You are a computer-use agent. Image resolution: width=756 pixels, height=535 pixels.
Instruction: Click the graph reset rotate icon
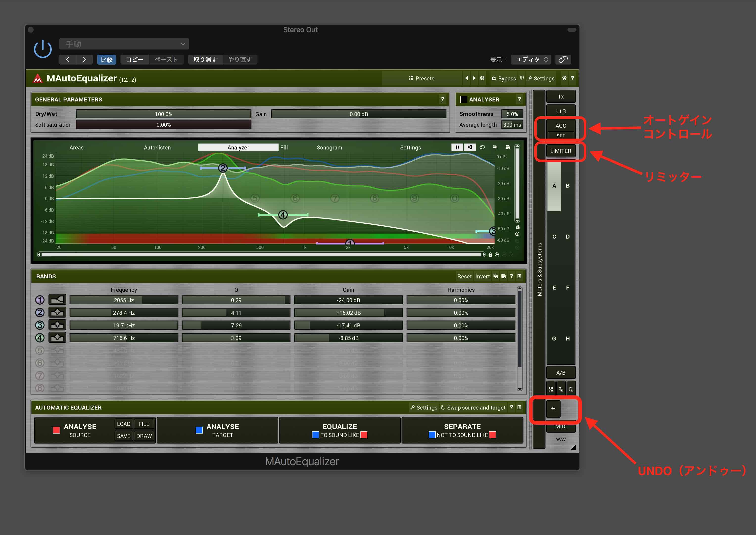pos(482,147)
